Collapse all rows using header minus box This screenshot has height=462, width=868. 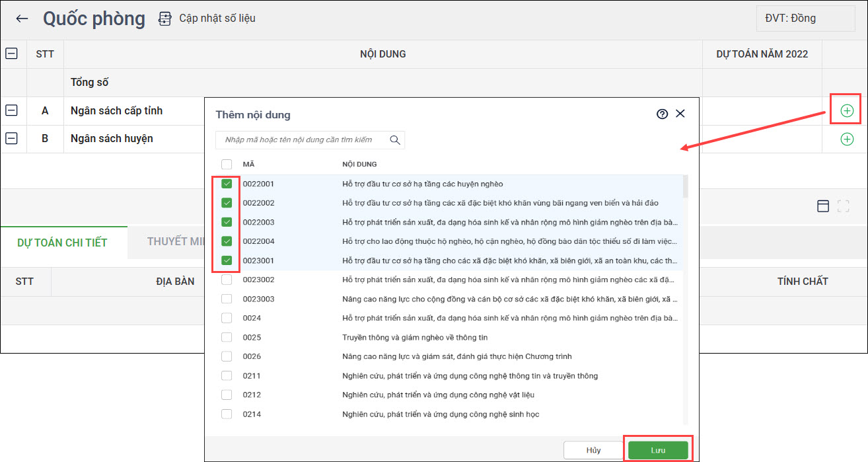point(11,54)
